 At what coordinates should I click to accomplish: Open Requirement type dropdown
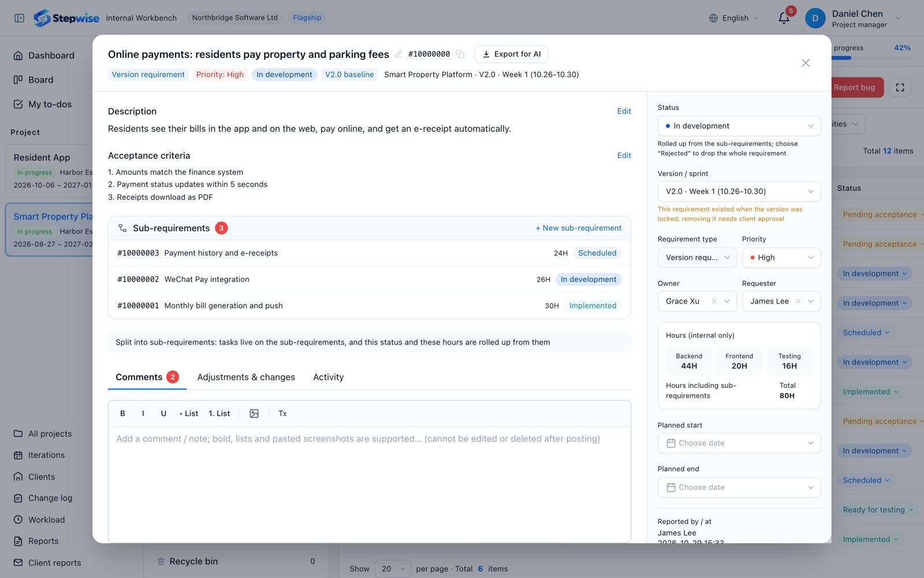697,258
